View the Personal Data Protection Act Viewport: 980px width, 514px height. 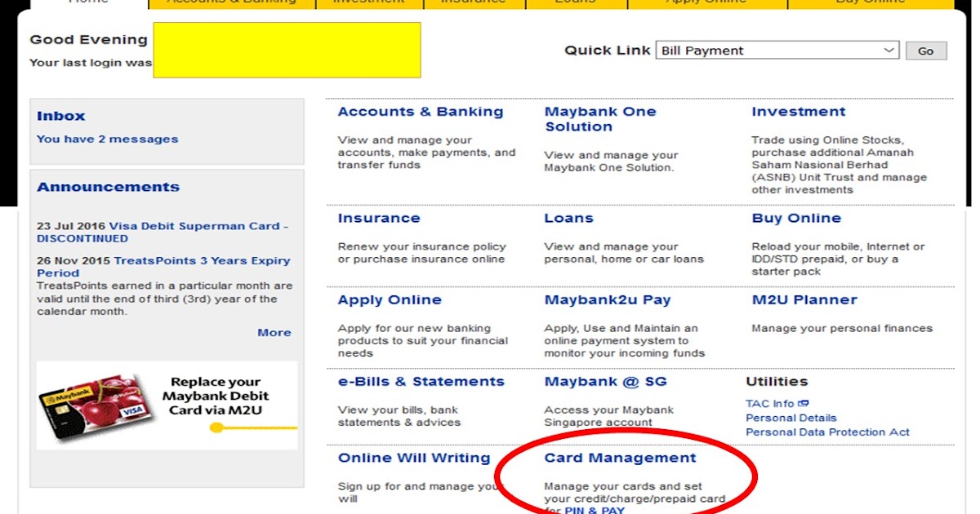click(x=828, y=432)
